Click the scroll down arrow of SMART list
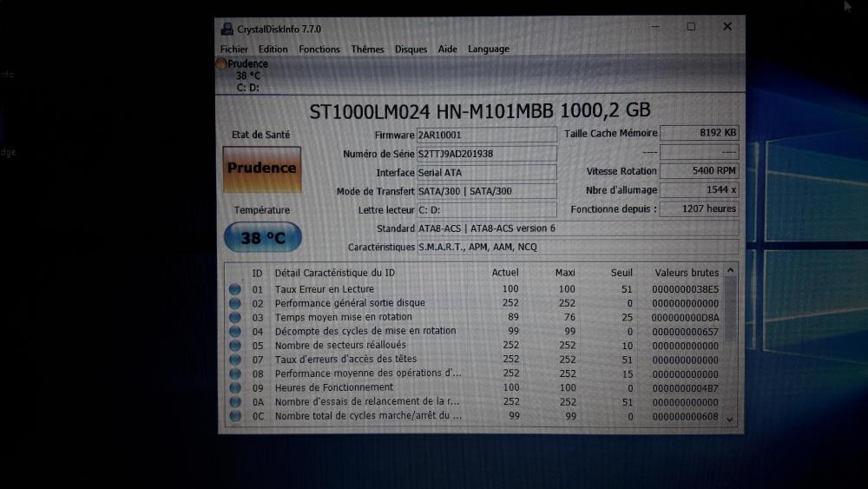Viewport: 868px width, 489px height. tap(730, 420)
